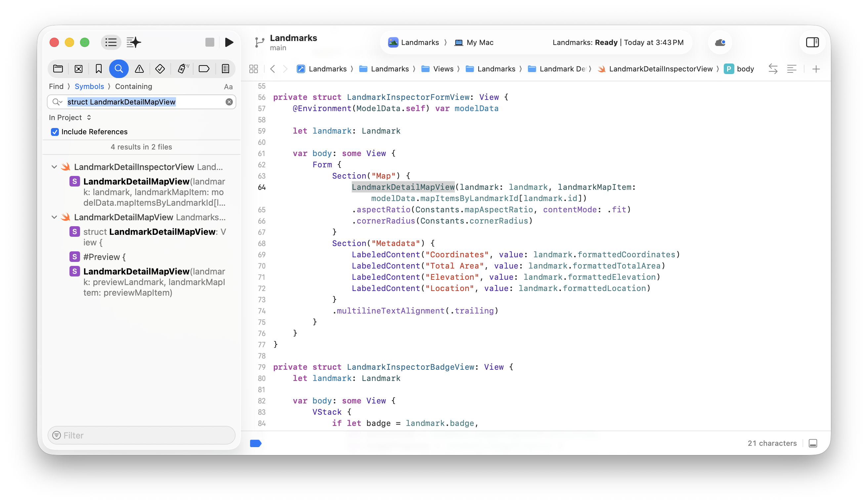Open editor options lines menu
This screenshot has height=504, width=868.
(792, 69)
